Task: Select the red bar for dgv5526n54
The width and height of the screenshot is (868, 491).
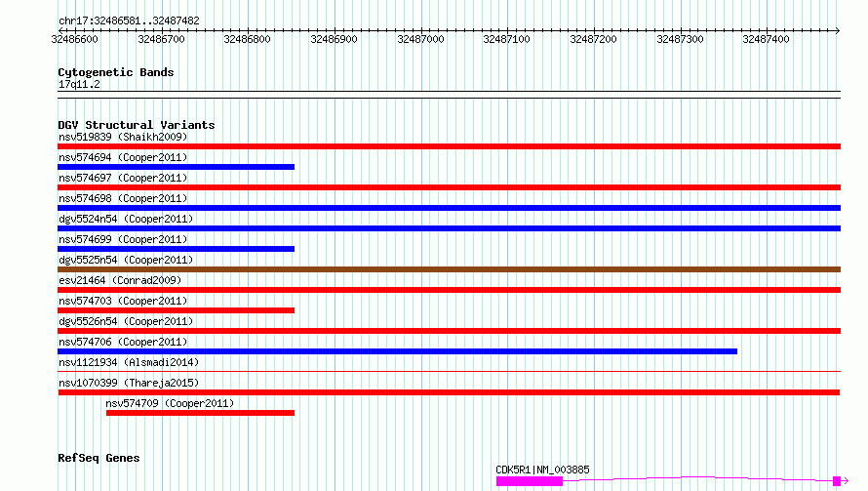Action: point(449,331)
